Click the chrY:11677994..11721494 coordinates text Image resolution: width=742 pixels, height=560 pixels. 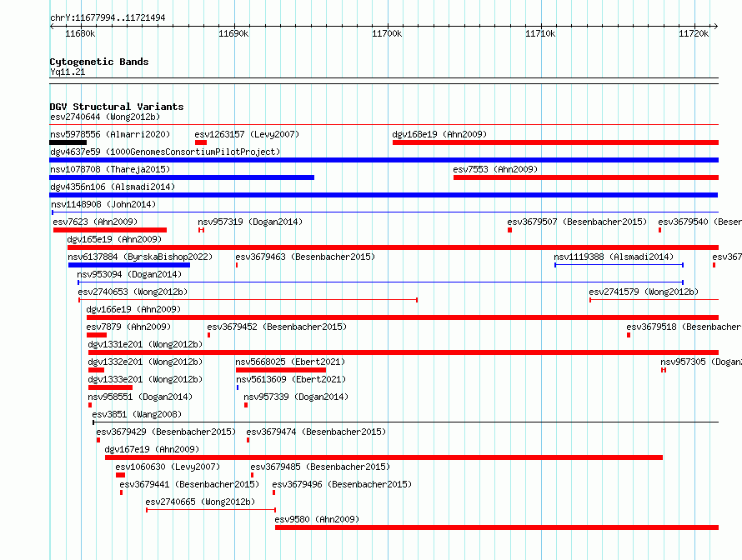[108, 18]
